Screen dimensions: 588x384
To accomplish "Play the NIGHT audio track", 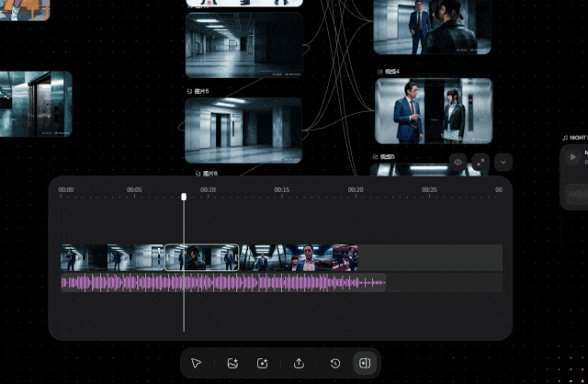I will (572, 157).
